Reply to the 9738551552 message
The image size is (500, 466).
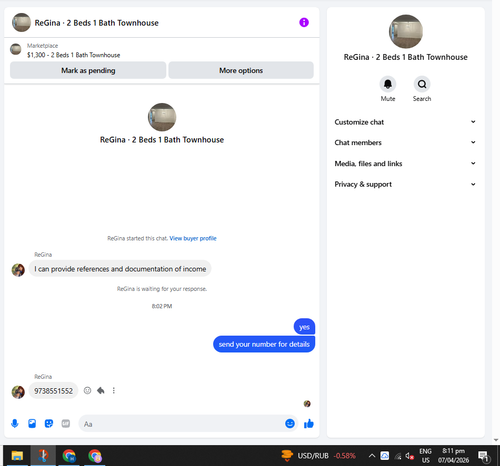tap(101, 390)
